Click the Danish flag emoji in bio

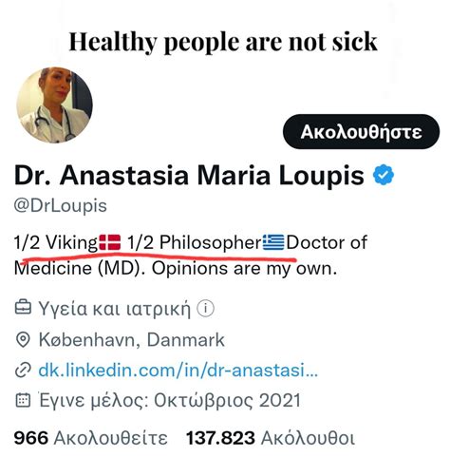[110, 242]
